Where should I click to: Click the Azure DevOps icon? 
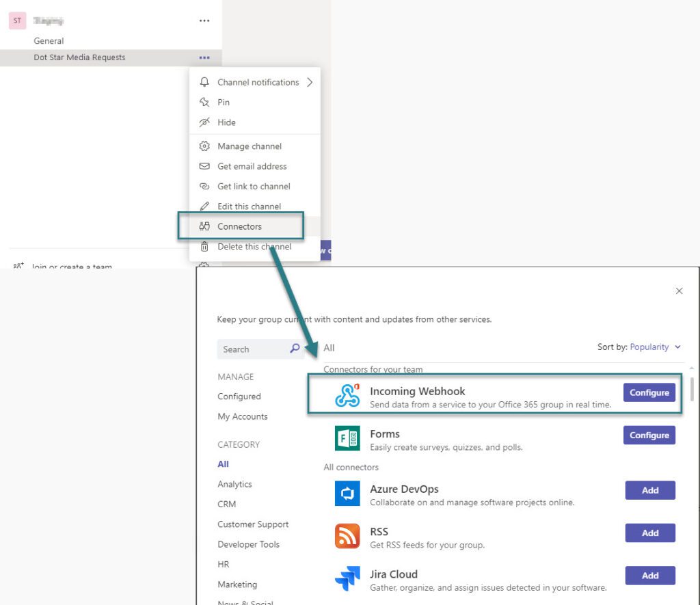[347, 494]
